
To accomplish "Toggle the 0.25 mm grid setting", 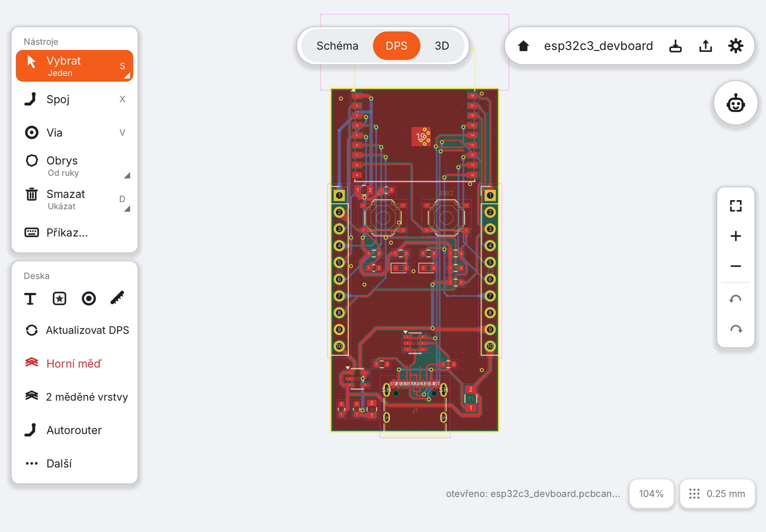I will coord(717,494).
